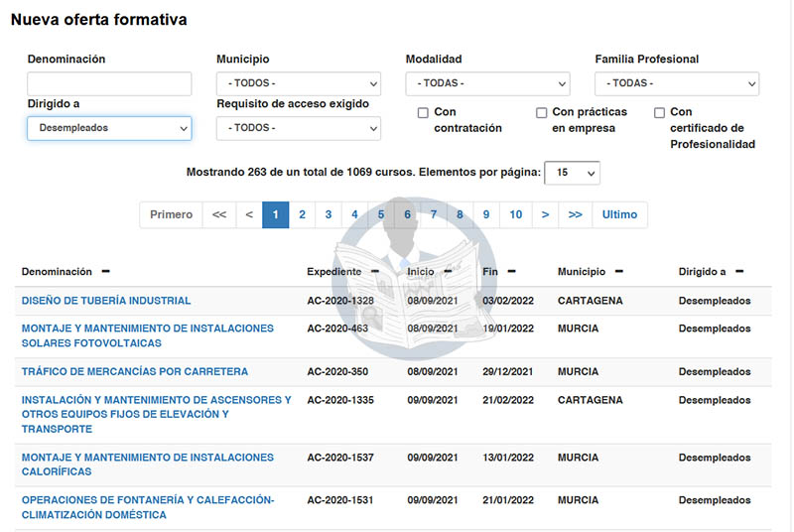Click sort icon next to Denominación column header
This screenshot has width=794, height=532.
pos(105,272)
